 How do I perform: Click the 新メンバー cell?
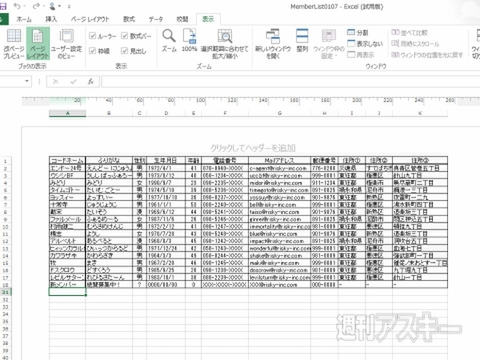point(67,285)
